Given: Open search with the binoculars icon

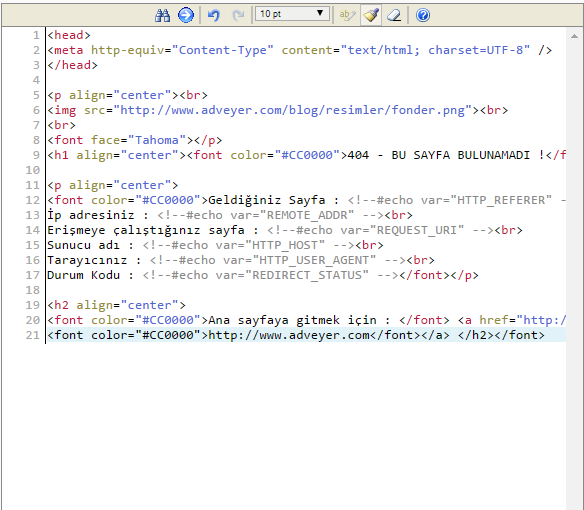Looking at the screenshot, I should tap(162, 15).
